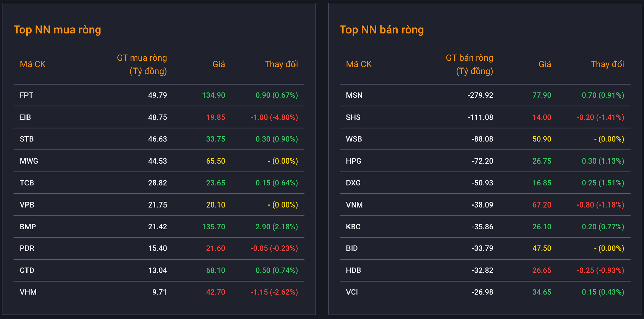Choose the WSB stock code
This screenshot has height=319, width=644.
point(354,139)
